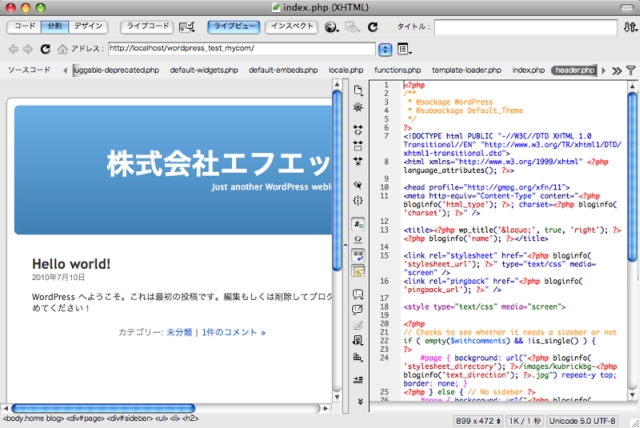Select parent tag icon
The width and height of the screenshot is (640, 428).
coord(358,185)
